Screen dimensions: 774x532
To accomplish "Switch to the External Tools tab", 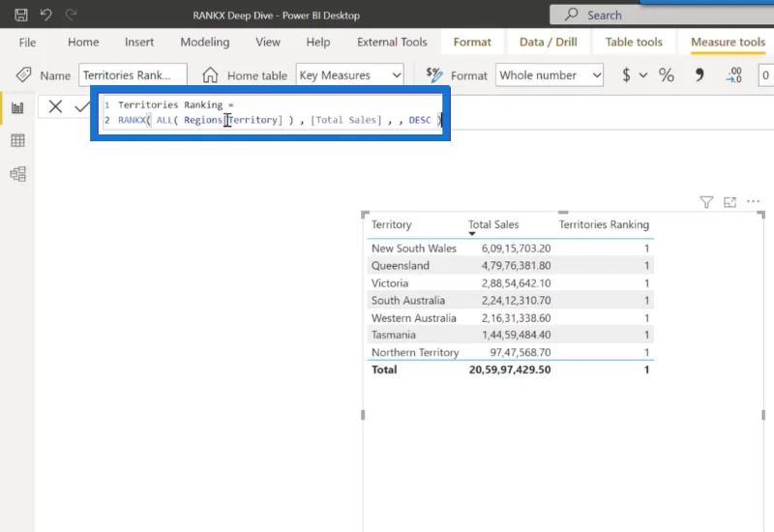I will (392, 42).
